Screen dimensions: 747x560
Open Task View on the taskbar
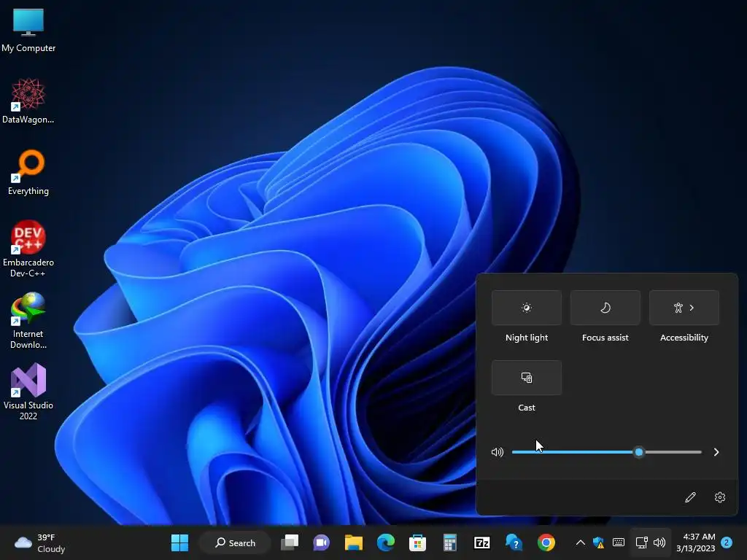tap(289, 542)
